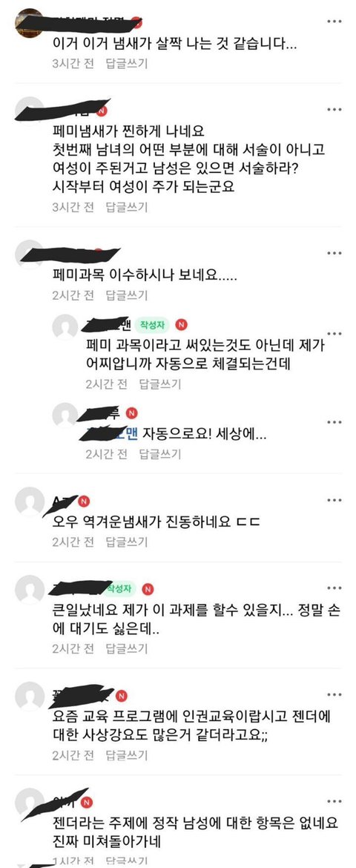Viewport: 356px width, 868px height.
Task: Open three-dot menu on '요즘 교육 프로그램에' comment
Action: 334,694
